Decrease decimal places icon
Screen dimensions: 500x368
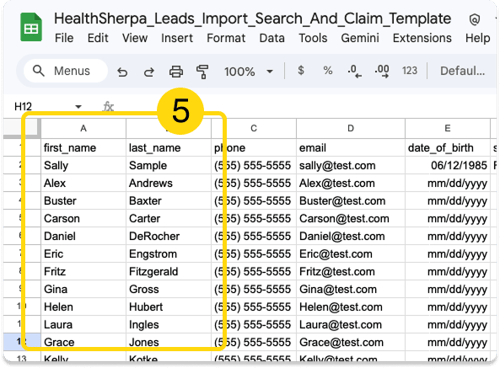click(354, 71)
